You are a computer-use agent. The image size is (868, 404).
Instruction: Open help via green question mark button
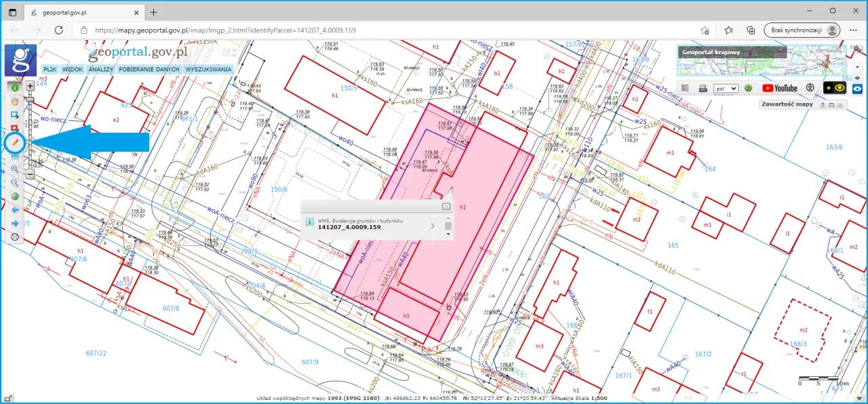point(749,88)
